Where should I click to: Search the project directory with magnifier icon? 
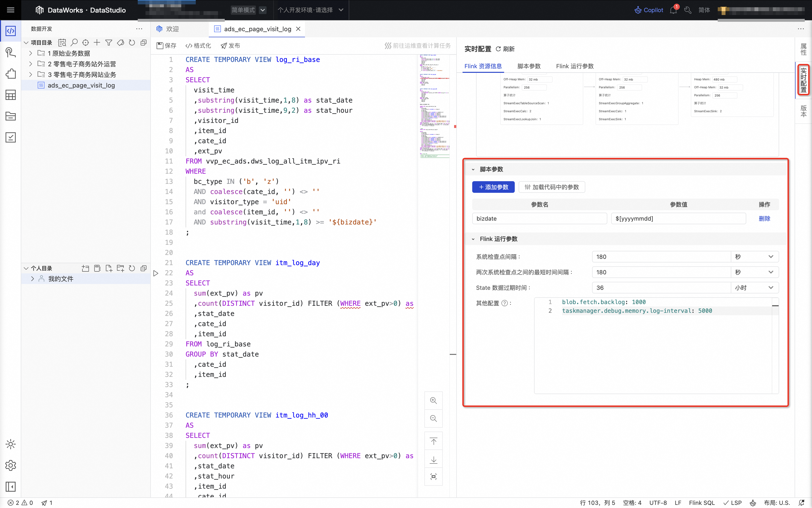[x=74, y=43]
